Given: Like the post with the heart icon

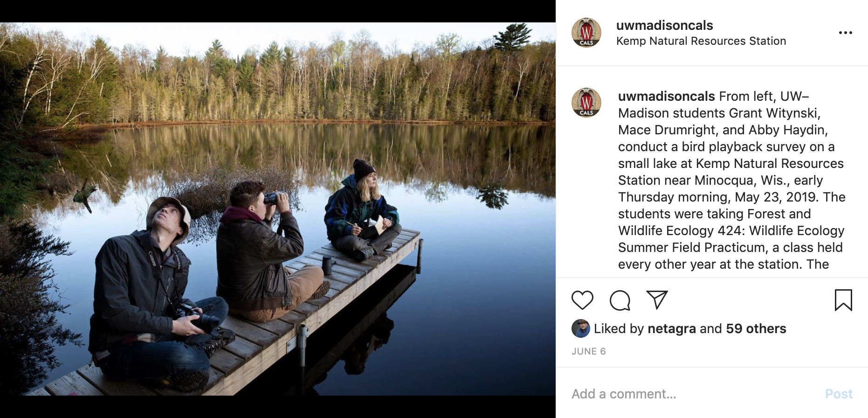Looking at the screenshot, I should [582, 300].
